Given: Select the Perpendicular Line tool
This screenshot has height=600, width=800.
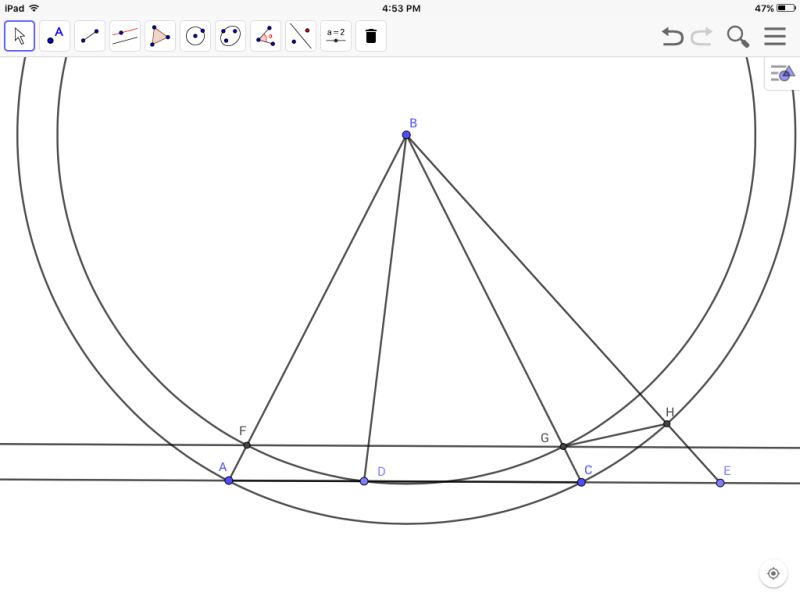Looking at the screenshot, I should pos(301,36).
